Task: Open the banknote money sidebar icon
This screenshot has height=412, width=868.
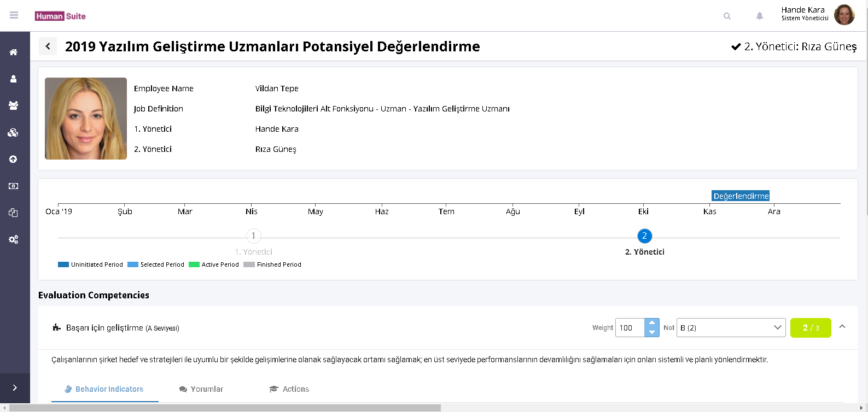Action: pyautogui.click(x=14, y=186)
